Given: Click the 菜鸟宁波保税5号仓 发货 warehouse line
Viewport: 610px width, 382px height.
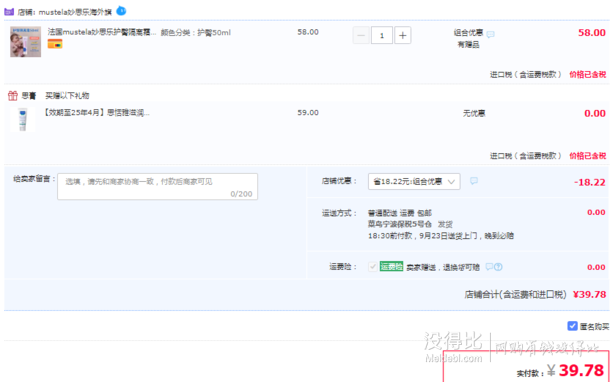Looking at the screenshot, I should pos(410,224).
